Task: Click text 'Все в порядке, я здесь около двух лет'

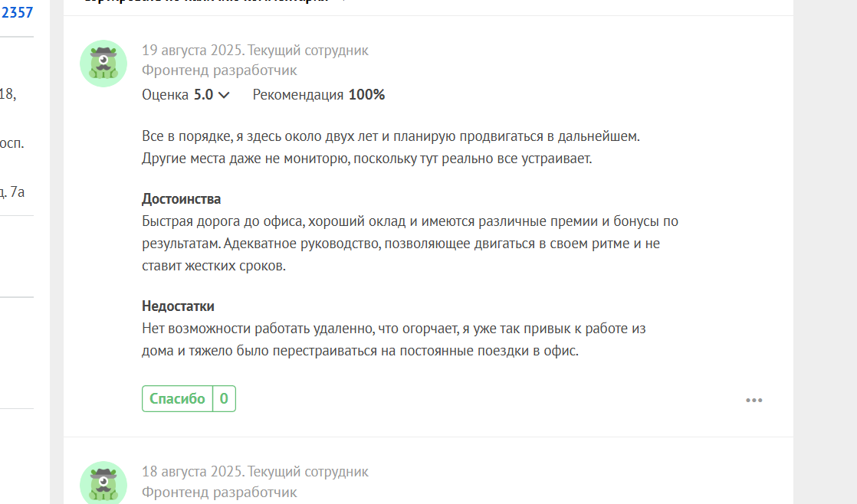Action: (260, 136)
